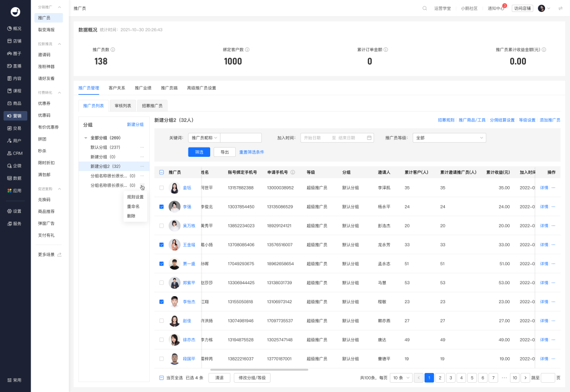The image size is (570, 392).
Task: Check the checkbox for 郑紫平 row
Action: [x=161, y=283]
